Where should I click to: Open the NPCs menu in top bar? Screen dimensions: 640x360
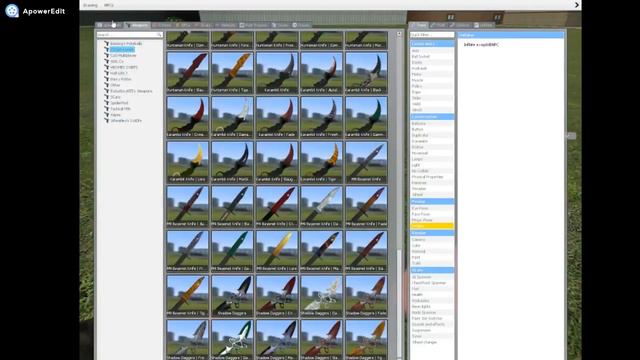[109, 5]
